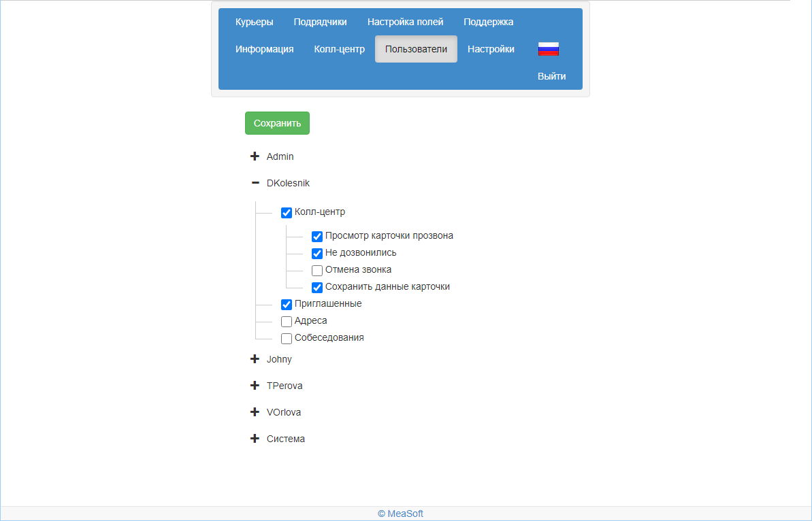Click the green Сохранить button

[x=277, y=123]
